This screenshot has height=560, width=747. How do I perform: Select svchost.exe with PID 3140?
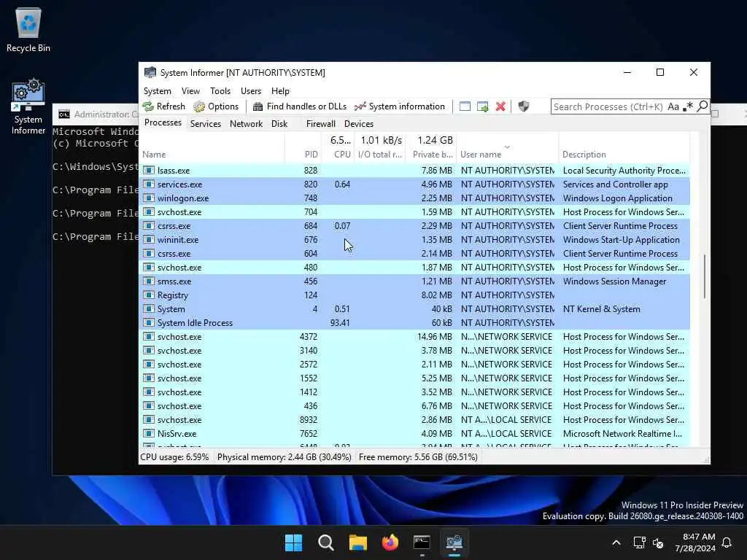(414, 351)
